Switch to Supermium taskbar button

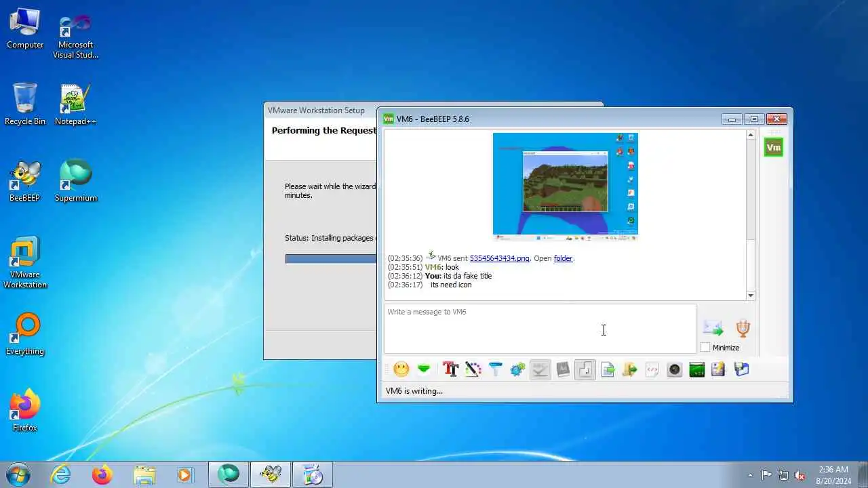(229, 475)
